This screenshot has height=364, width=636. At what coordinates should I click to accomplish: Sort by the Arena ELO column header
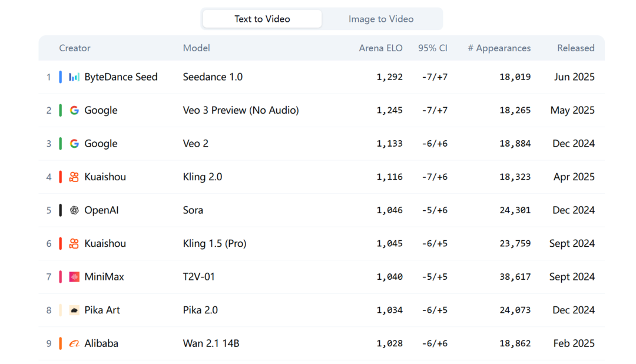pos(380,48)
